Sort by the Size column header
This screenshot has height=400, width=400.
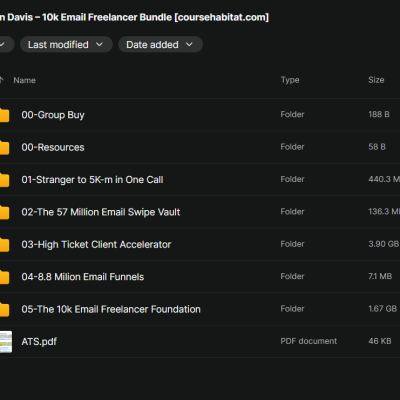[x=376, y=80]
